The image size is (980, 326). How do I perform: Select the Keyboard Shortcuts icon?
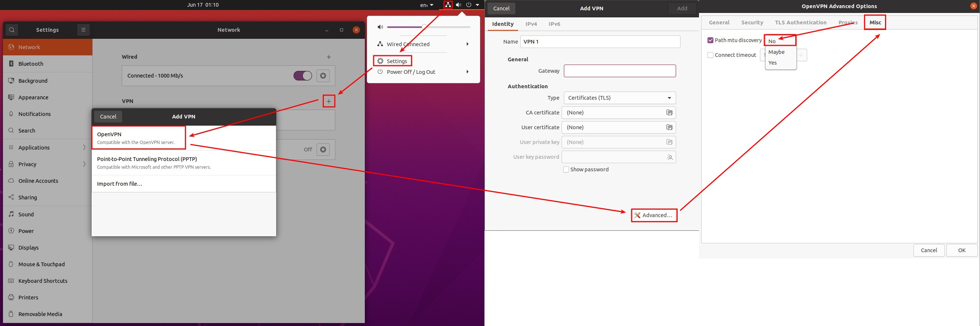point(11,281)
